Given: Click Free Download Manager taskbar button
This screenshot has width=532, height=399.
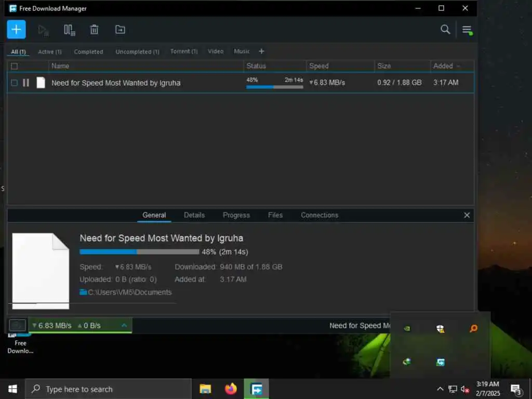Looking at the screenshot, I should pos(256,389).
